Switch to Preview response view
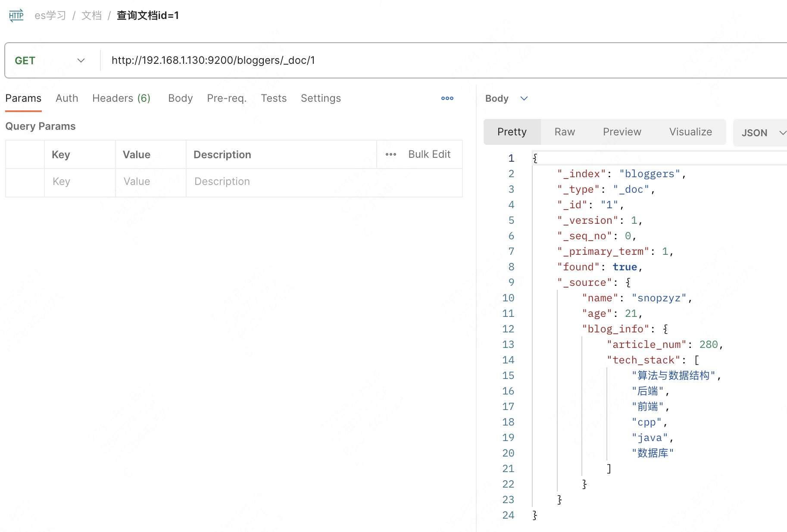The image size is (787, 532). (x=622, y=132)
